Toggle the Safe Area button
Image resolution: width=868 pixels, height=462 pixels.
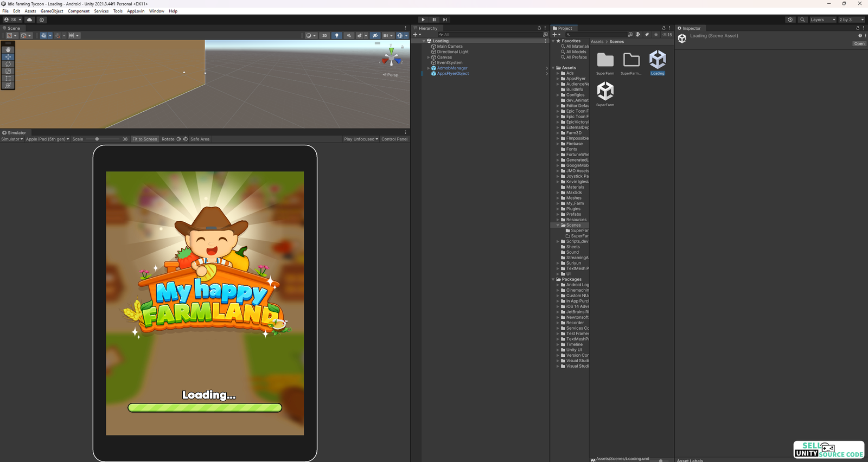200,139
